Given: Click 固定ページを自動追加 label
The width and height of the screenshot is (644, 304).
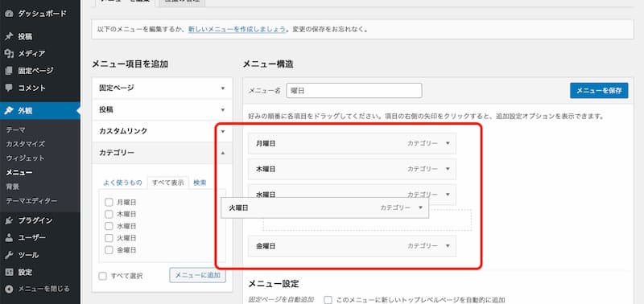Looking at the screenshot, I should (281, 300).
